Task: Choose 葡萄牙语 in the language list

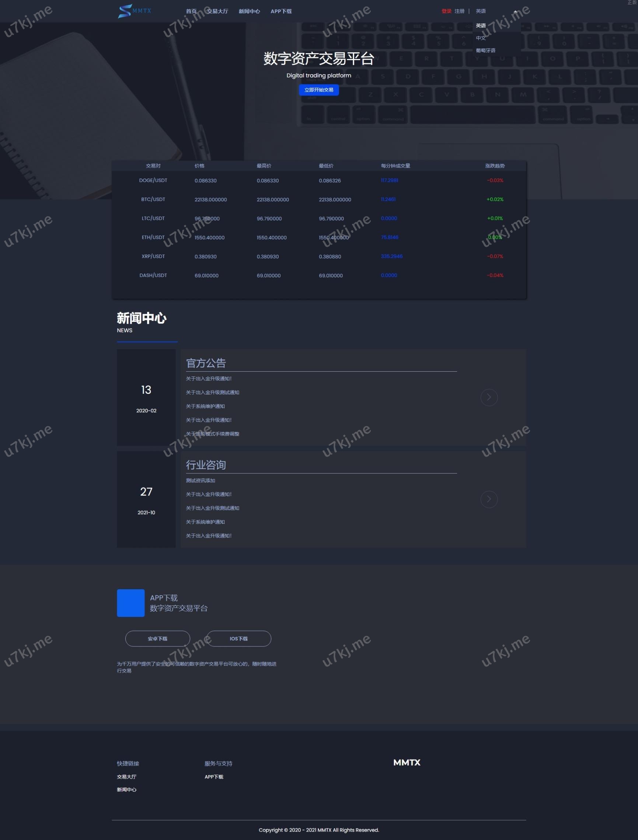Action: [485, 51]
